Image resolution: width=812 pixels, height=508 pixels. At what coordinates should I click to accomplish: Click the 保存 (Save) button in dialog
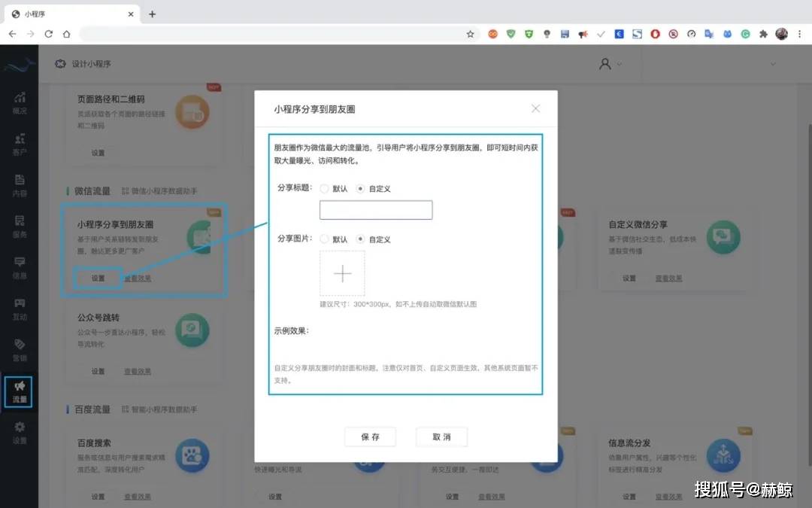[x=370, y=437]
